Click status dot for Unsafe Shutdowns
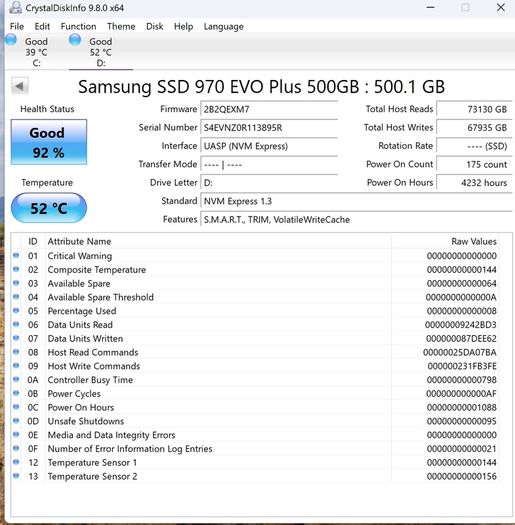 [x=16, y=421]
